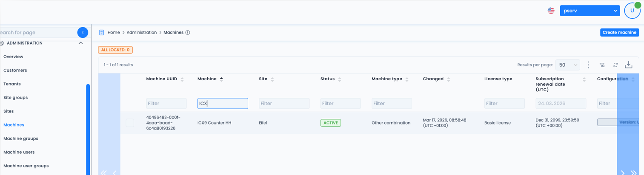
Task: Click the Dec 31, 2099 renewal date
Action: coord(558,123)
